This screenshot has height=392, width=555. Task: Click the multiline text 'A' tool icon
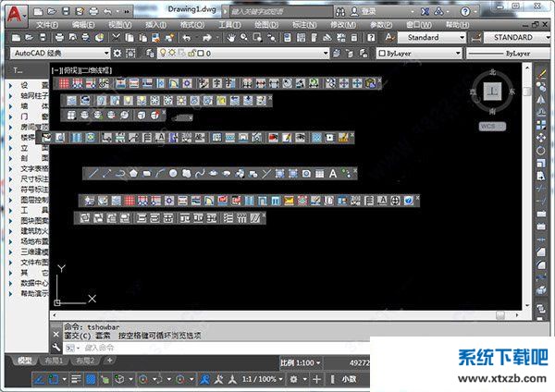coord(346,173)
